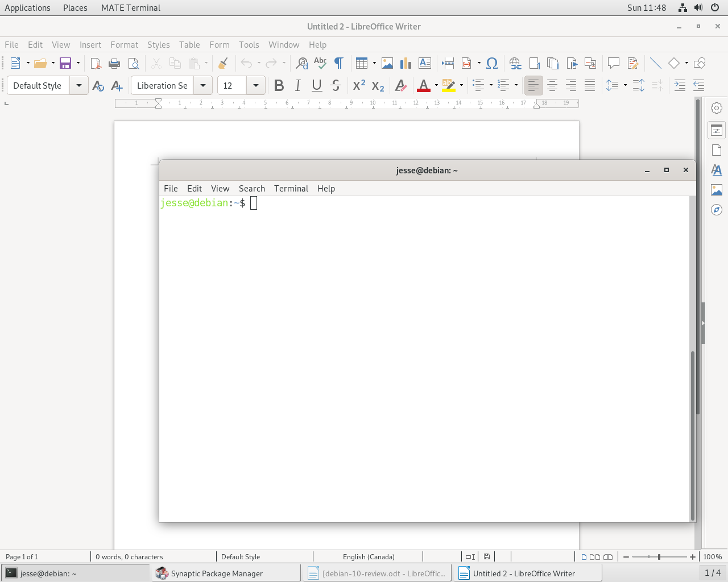
Task: Insert a chart using toolbar icon
Action: coord(406,63)
